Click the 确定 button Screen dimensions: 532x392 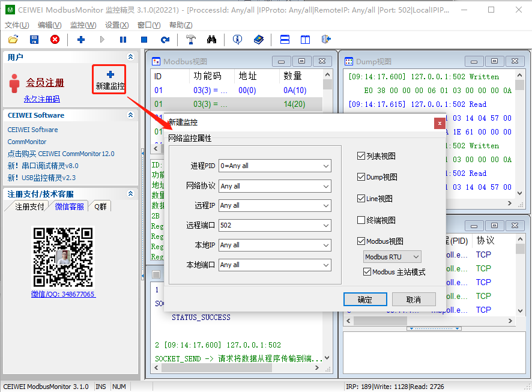[x=365, y=300]
